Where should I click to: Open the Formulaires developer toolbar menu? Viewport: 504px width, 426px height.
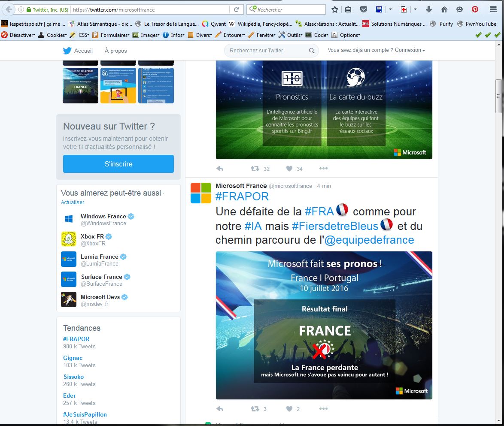point(111,35)
